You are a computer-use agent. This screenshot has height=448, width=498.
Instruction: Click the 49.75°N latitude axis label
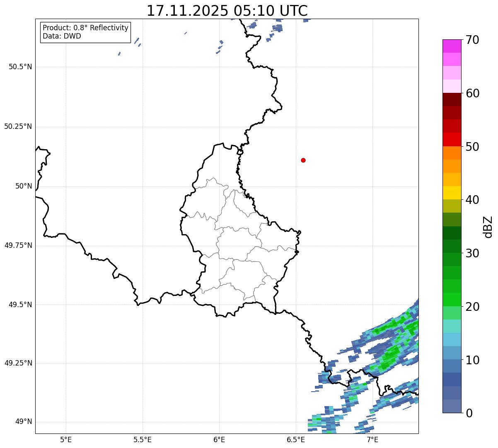[18, 245]
